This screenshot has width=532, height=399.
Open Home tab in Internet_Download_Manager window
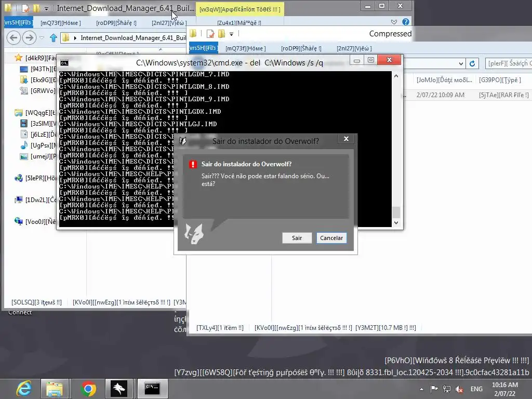pyautogui.click(x=61, y=23)
